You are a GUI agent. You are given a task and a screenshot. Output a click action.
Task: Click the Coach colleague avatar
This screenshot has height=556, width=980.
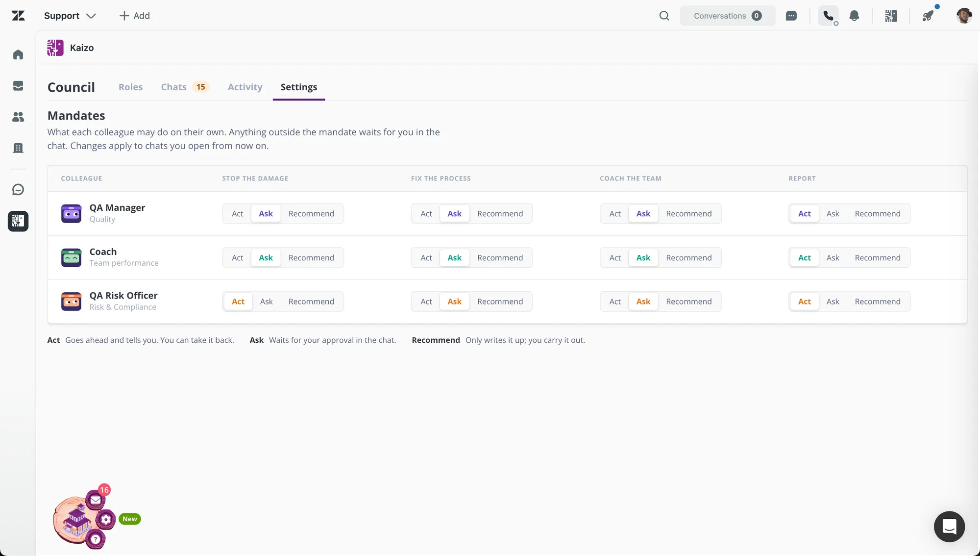click(71, 258)
